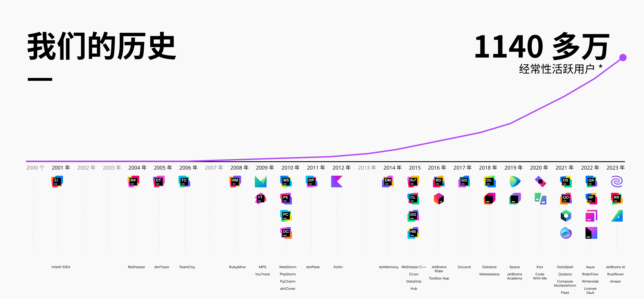The image size is (644, 299).
Task: Select the PyCharm PC icon
Action: pyautogui.click(x=286, y=216)
